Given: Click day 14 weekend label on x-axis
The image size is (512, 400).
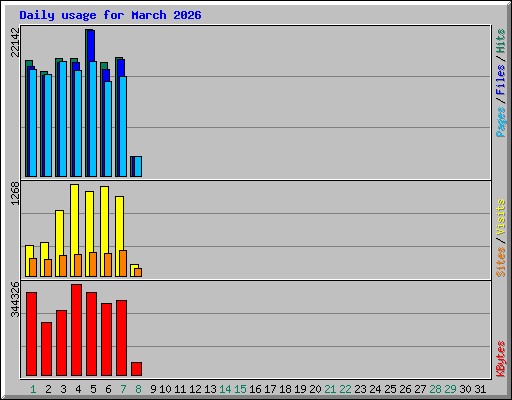Looking at the screenshot, I should pos(225,389).
